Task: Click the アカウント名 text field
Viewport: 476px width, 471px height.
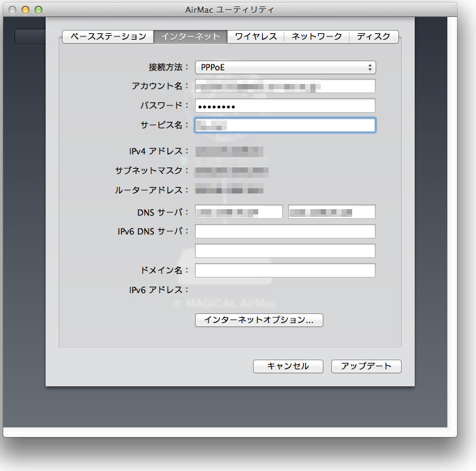Action: pyautogui.click(x=285, y=86)
